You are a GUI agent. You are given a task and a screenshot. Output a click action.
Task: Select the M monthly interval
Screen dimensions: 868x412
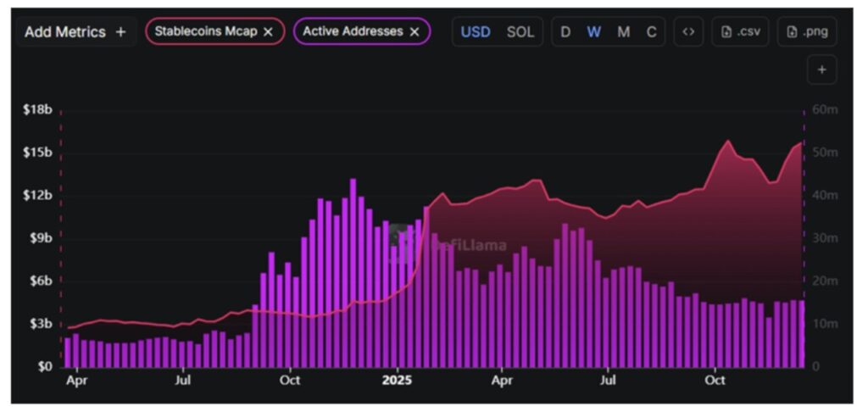[x=623, y=31]
